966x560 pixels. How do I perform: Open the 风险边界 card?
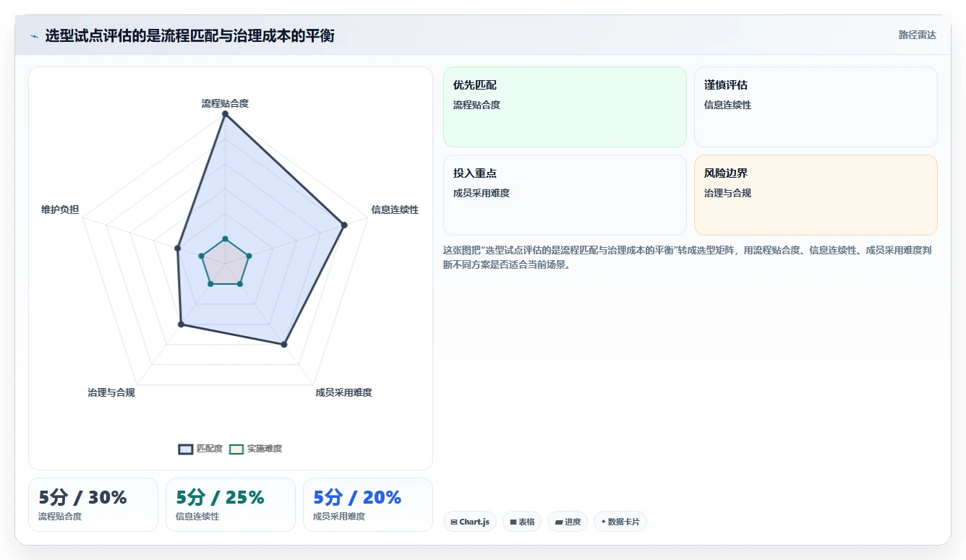pos(816,195)
